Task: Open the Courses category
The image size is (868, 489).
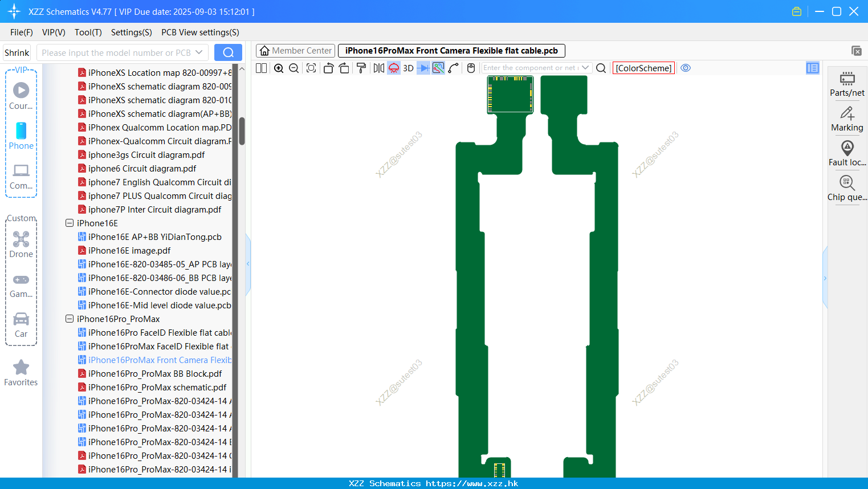Action: pyautogui.click(x=21, y=96)
